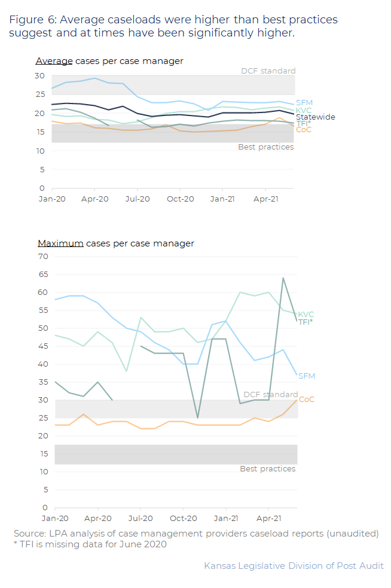The width and height of the screenshot is (391, 588).
Task: Click 'Best practices' label in the average chart
Action: coord(265,147)
